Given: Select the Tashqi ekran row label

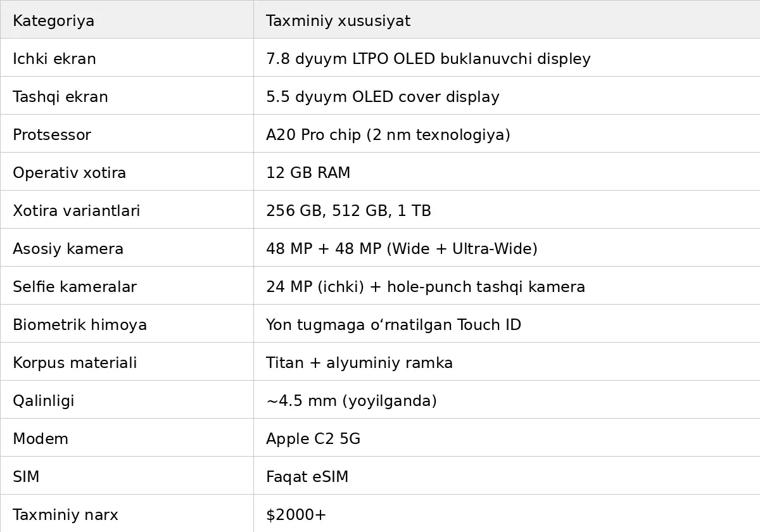Looking at the screenshot, I should click(60, 97).
